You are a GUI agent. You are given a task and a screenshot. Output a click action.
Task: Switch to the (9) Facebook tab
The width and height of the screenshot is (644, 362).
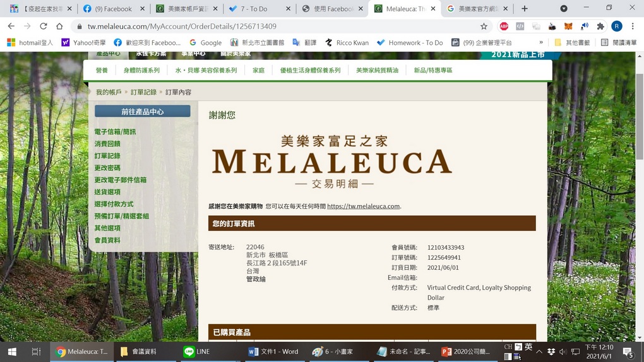(x=112, y=9)
